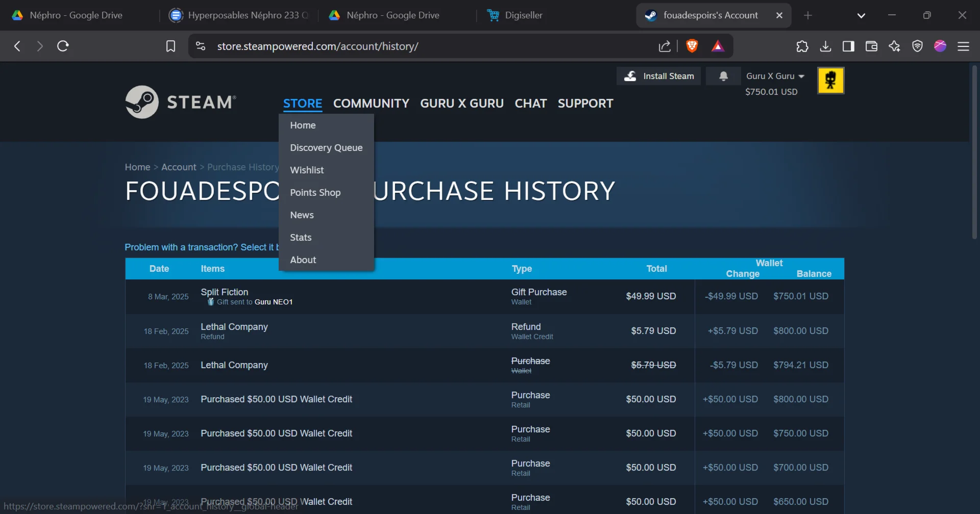Click the struck-through $5.79 USD total
This screenshot has height=514, width=980.
(x=653, y=365)
